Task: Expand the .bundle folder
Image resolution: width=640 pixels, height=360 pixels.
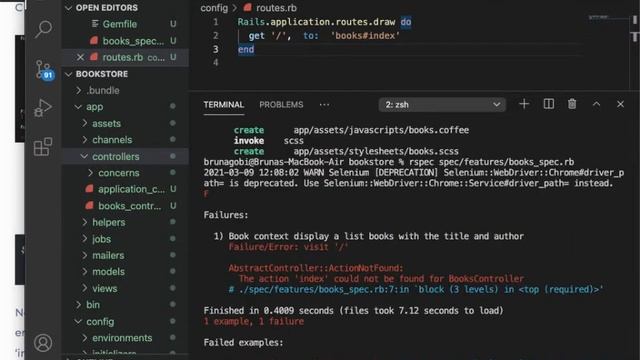Action: pos(79,90)
